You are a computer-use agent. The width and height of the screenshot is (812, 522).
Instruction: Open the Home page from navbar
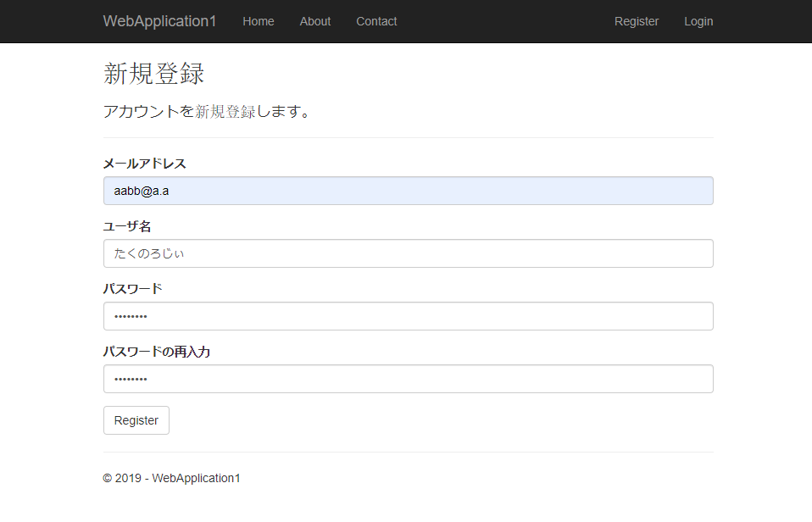[x=258, y=21]
